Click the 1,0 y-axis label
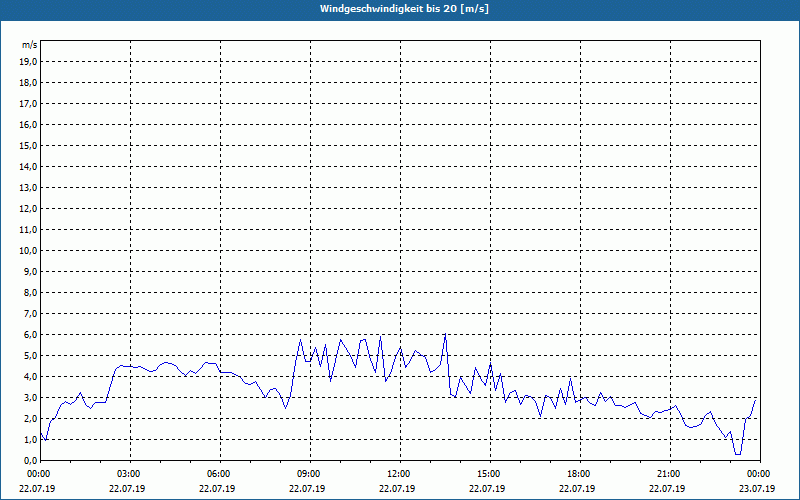800x500 pixels. pyautogui.click(x=30, y=439)
